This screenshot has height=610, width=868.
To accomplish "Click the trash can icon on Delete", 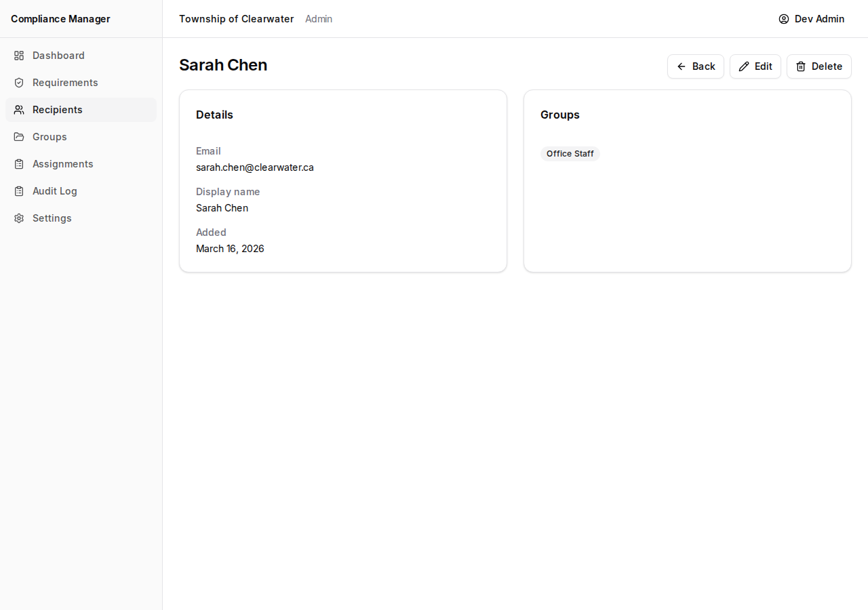I will click(801, 66).
